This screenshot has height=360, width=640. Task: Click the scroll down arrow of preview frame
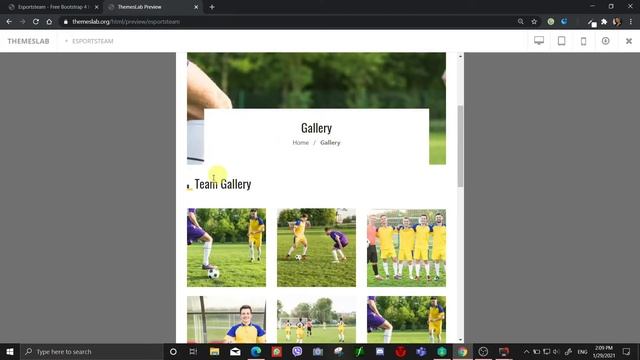460,340
